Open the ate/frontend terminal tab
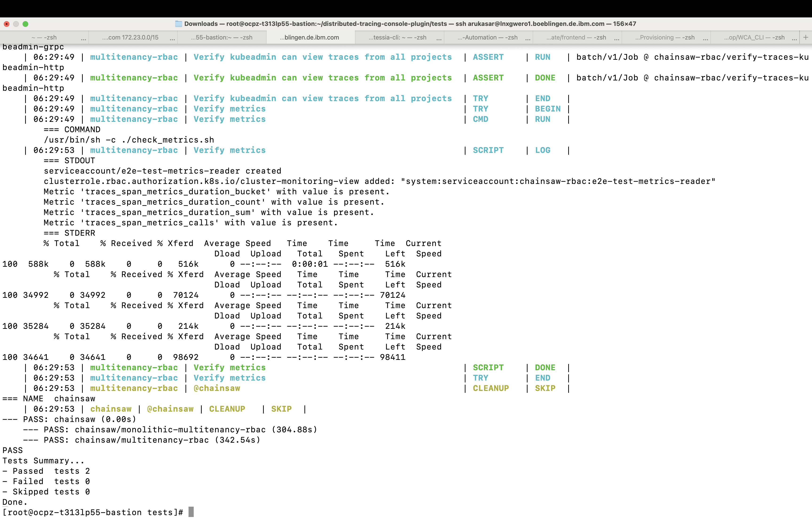 (576, 37)
